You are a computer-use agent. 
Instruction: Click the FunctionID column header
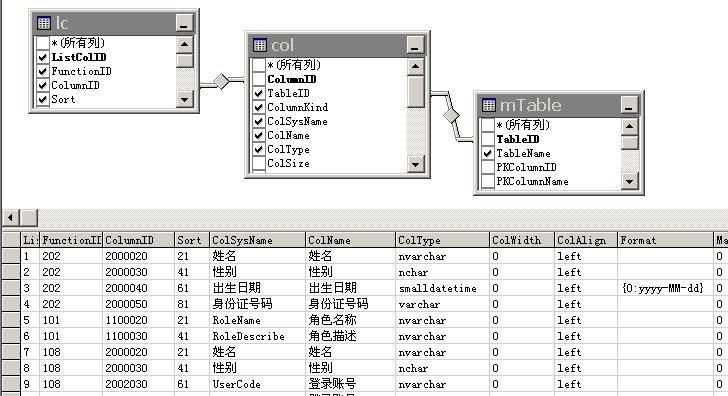[71, 240]
